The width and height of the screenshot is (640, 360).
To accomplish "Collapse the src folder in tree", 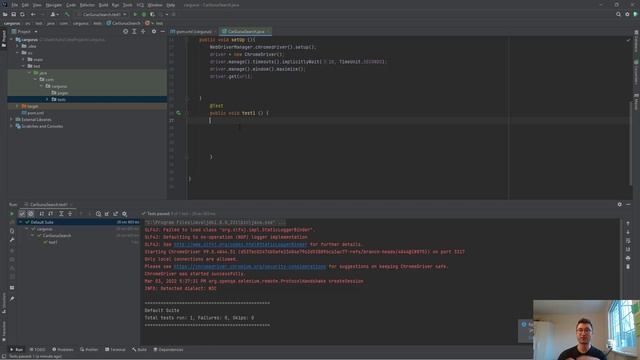I will (18, 53).
